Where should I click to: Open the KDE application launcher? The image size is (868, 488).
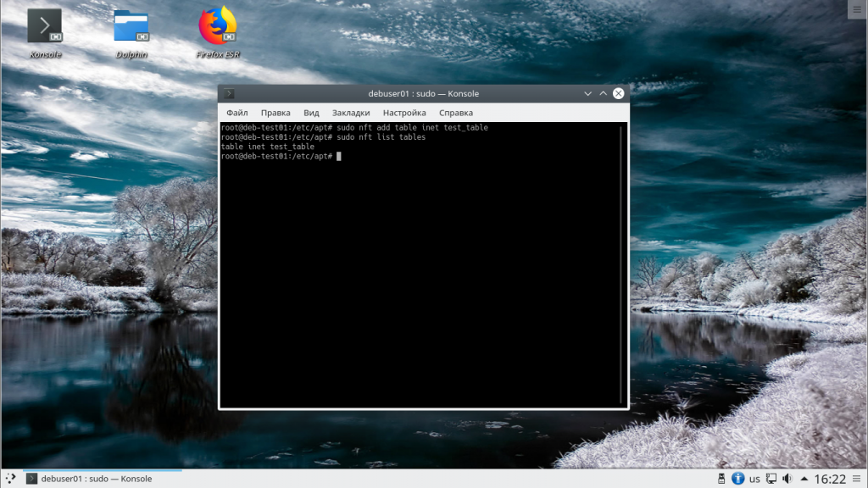(x=9, y=479)
